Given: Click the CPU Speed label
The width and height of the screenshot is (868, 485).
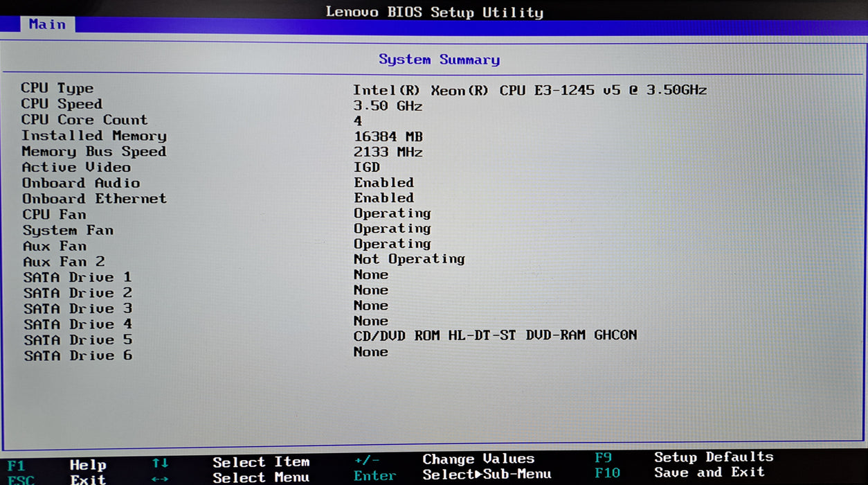Looking at the screenshot, I should click(x=62, y=104).
